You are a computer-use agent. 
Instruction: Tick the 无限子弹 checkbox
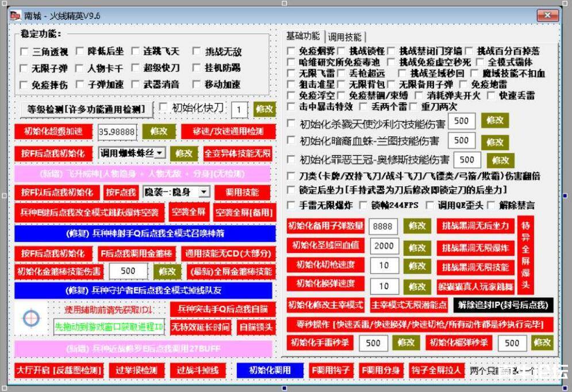pos(24,68)
